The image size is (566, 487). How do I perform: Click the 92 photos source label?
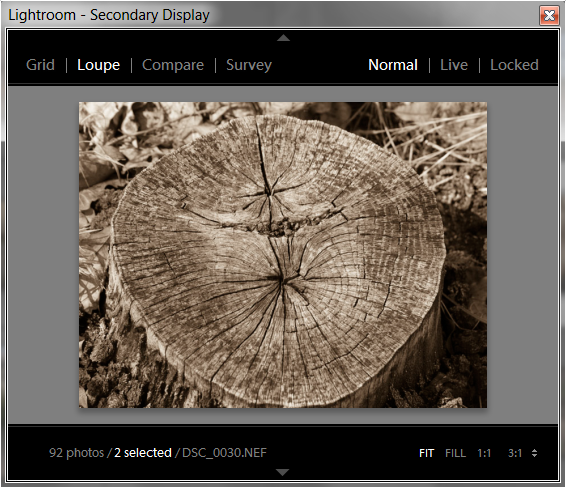(x=77, y=453)
